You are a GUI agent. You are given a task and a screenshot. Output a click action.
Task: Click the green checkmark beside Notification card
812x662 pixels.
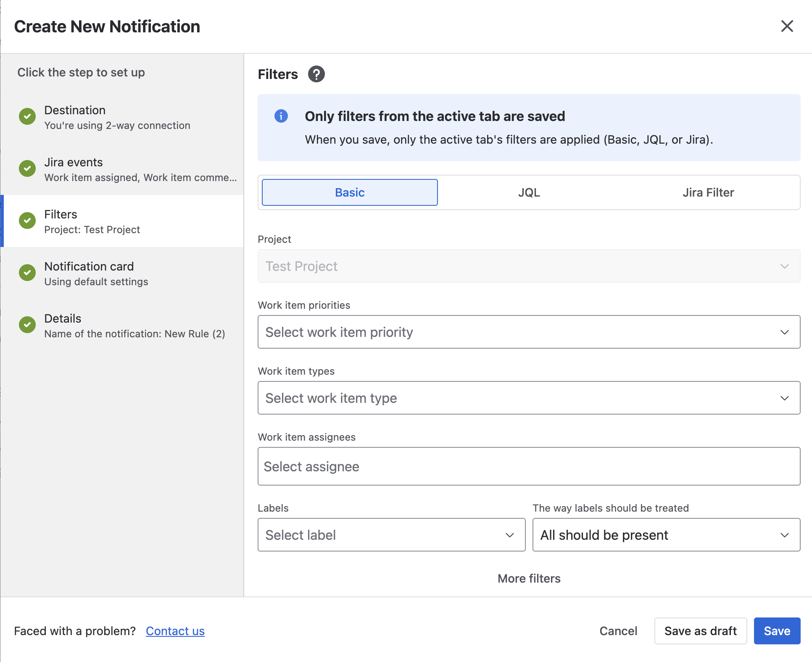coord(27,273)
